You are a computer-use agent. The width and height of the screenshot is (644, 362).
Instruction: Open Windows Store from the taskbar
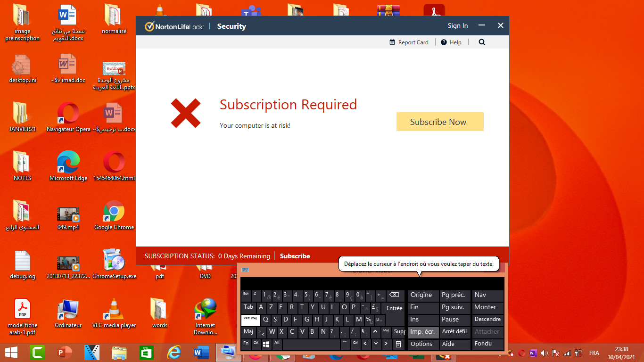(x=147, y=353)
